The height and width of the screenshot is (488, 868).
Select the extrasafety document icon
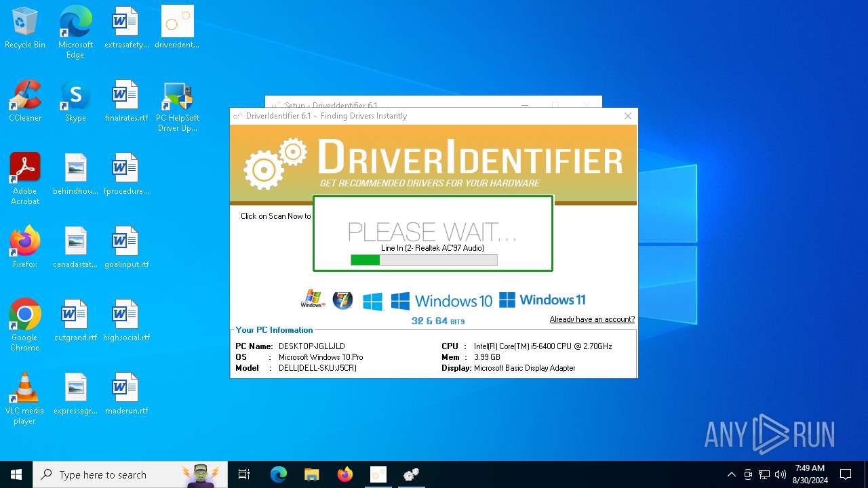tap(126, 28)
